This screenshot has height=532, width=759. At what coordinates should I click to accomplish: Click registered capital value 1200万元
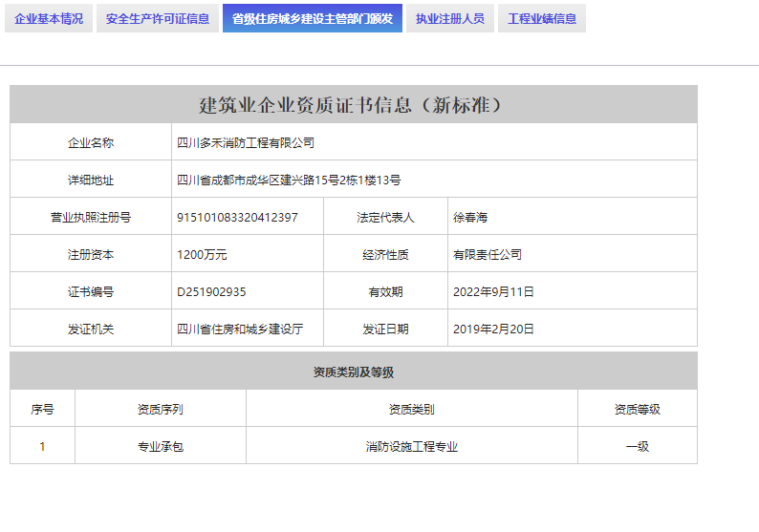202,255
